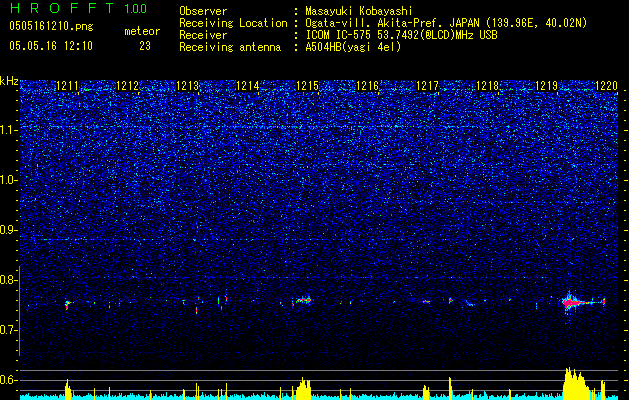Screen dimensions: 629x400
Task: Click the kHz axis unit label
Action: coord(9,81)
